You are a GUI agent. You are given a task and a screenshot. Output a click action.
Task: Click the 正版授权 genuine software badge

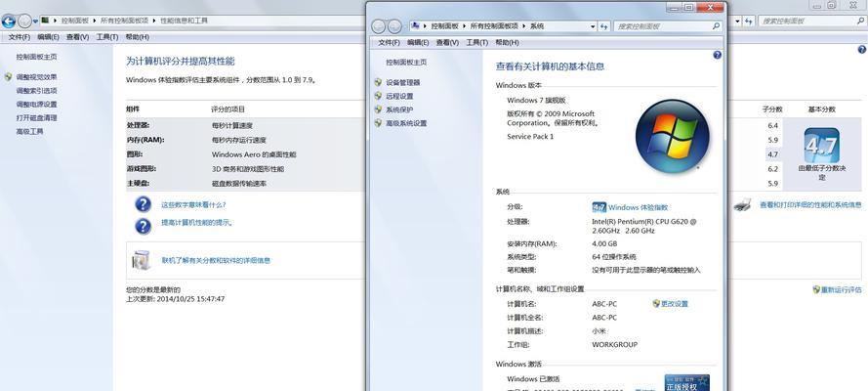click(686, 383)
